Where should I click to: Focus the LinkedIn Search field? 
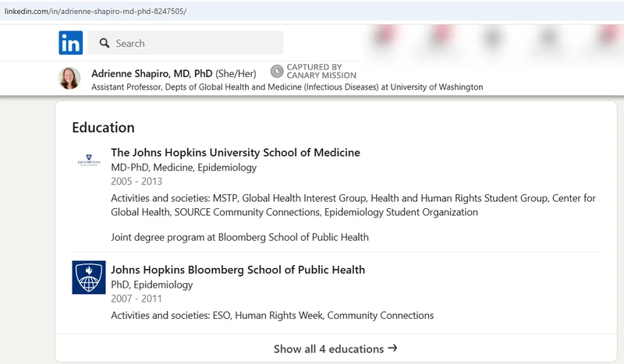186,43
